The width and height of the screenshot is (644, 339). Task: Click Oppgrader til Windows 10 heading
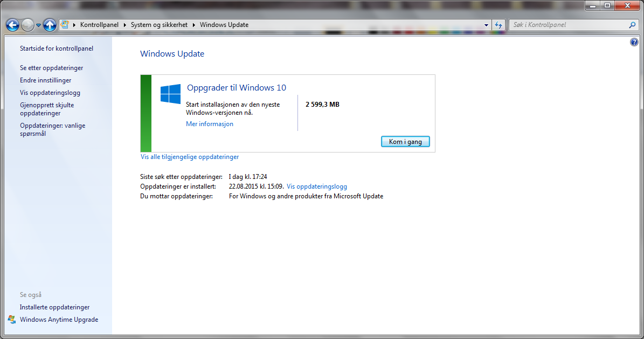pyautogui.click(x=237, y=87)
